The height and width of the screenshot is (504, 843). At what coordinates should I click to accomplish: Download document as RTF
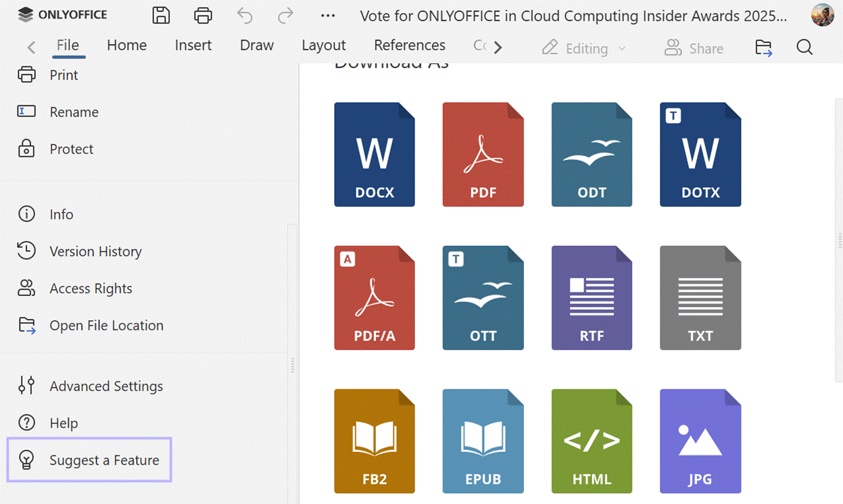592,298
